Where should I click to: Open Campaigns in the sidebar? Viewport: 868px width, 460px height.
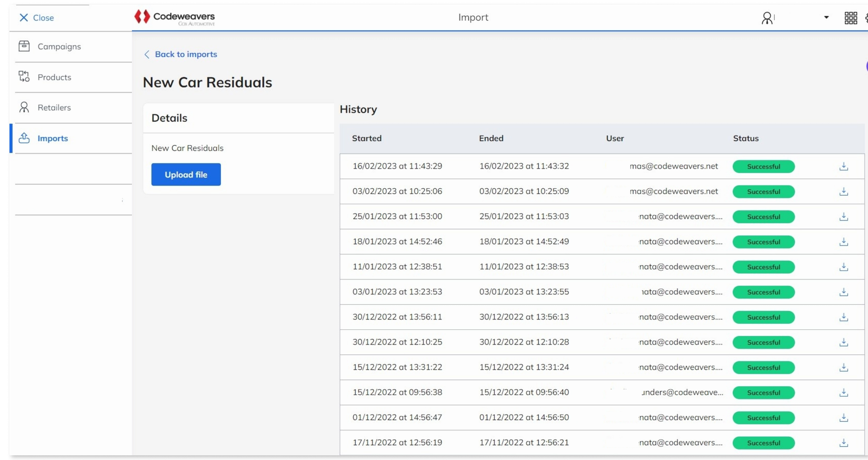coord(59,46)
